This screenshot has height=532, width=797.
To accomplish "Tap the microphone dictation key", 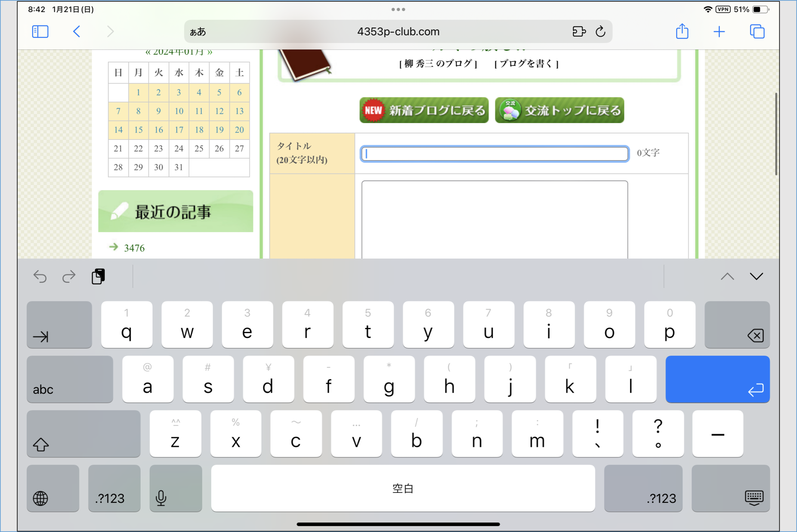I will pos(176,489).
